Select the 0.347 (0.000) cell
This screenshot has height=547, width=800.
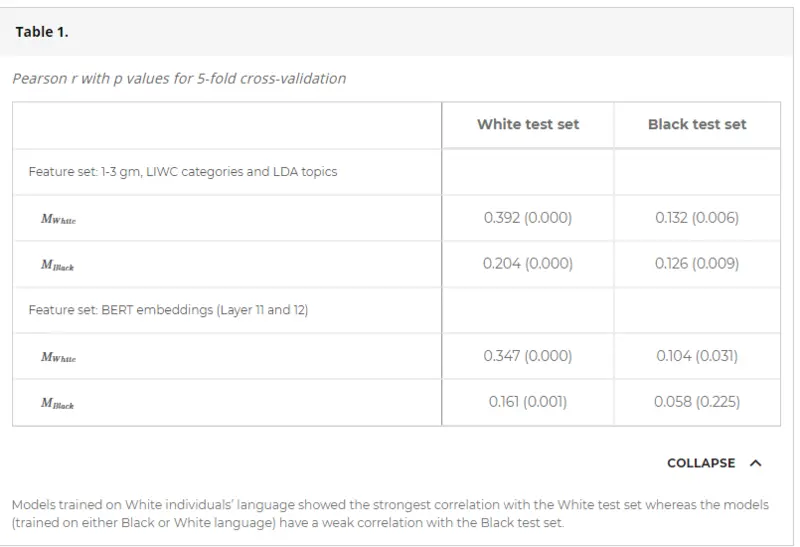[528, 356]
